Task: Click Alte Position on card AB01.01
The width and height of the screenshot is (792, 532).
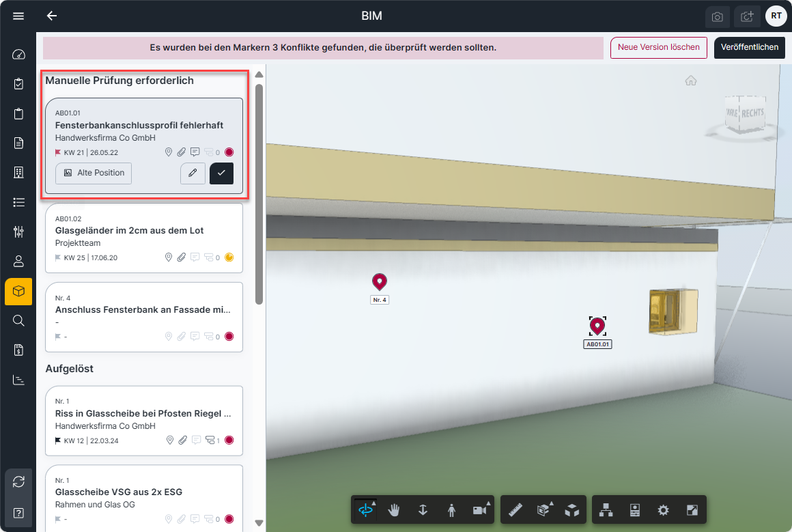Action: (x=94, y=173)
